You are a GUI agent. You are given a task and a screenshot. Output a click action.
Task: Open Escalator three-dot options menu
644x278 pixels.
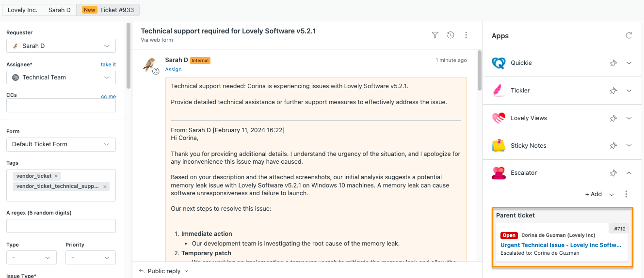(x=627, y=194)
